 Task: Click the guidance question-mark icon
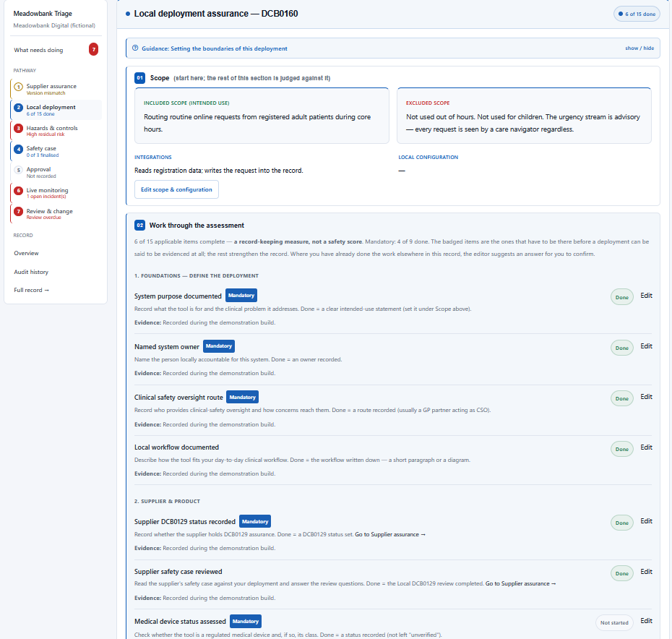click(x=135, y=48)
